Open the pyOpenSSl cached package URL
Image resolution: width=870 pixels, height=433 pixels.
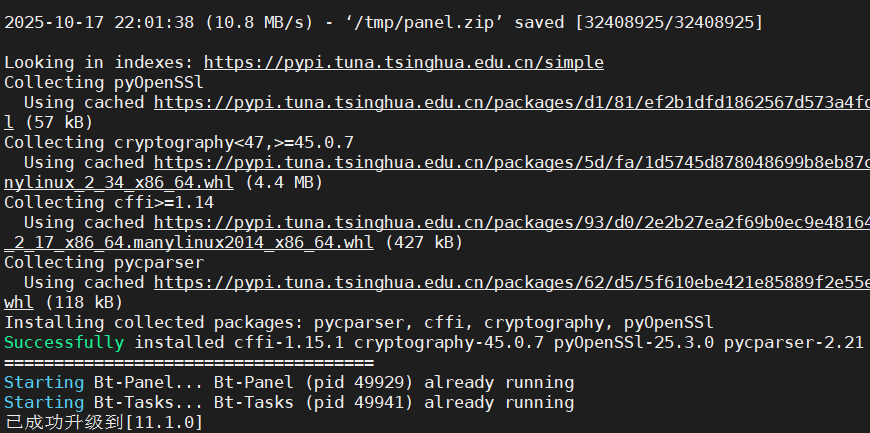(x=510, y=102)
